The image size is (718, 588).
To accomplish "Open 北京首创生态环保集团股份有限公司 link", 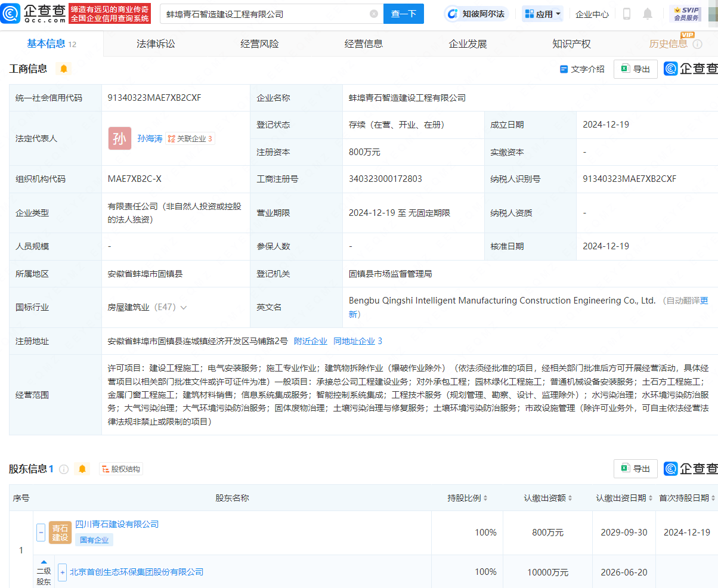I will pyautogui.click(x=137, y=572).
